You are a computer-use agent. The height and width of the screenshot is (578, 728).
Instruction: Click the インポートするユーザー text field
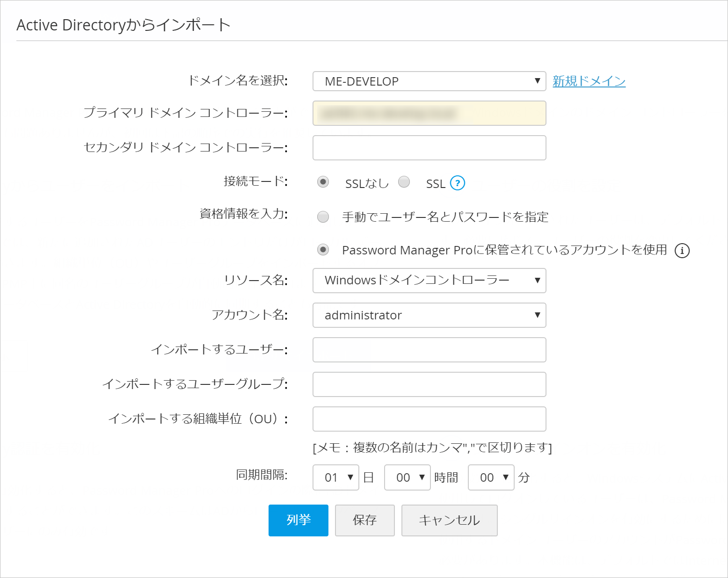pos(429,350)
